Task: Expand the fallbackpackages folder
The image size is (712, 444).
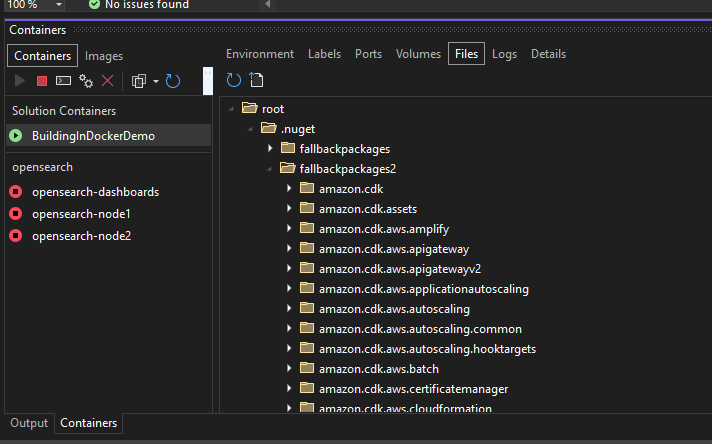Action: click(x=270, y=148)
